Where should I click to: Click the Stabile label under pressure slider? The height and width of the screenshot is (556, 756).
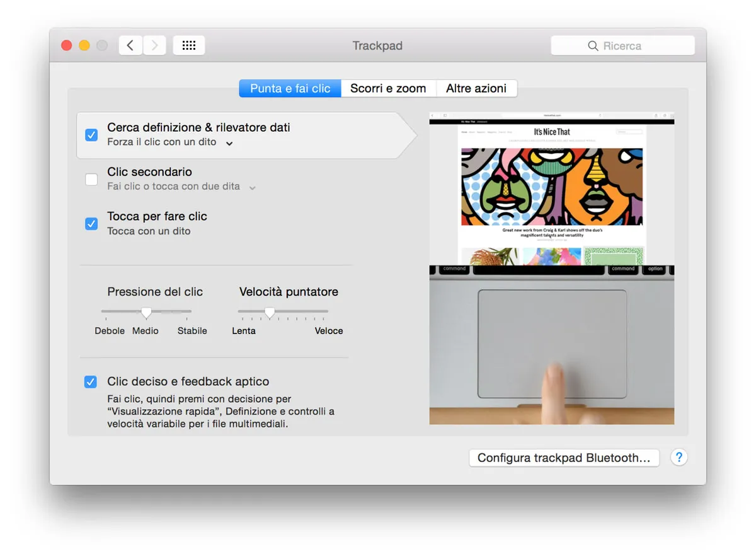[x=192, y=331]
